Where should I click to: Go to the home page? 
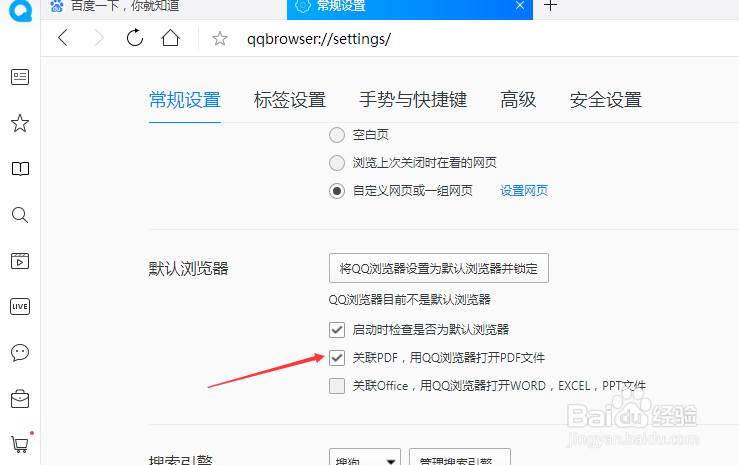coord(171,38)
